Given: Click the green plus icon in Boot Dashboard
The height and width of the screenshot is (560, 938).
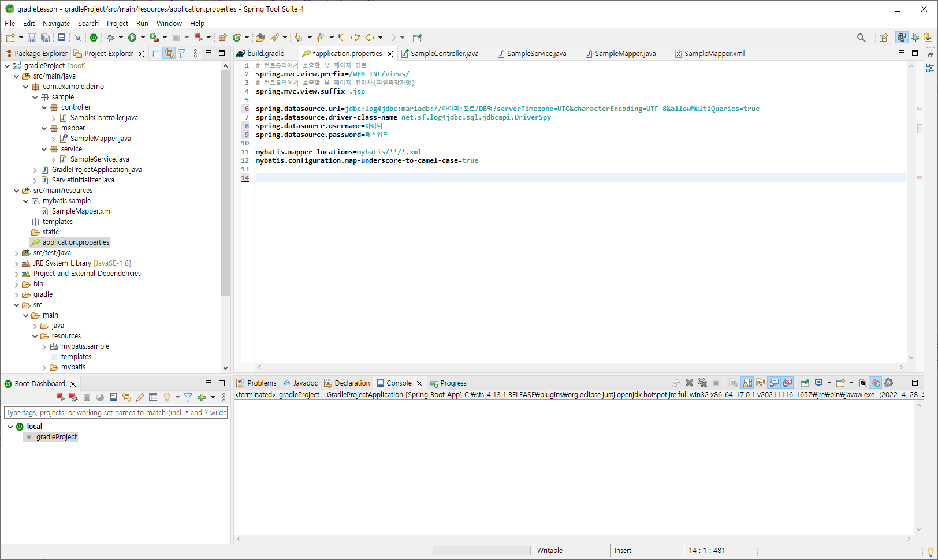Looking at the screenshot, I should (x=202, y=397).
